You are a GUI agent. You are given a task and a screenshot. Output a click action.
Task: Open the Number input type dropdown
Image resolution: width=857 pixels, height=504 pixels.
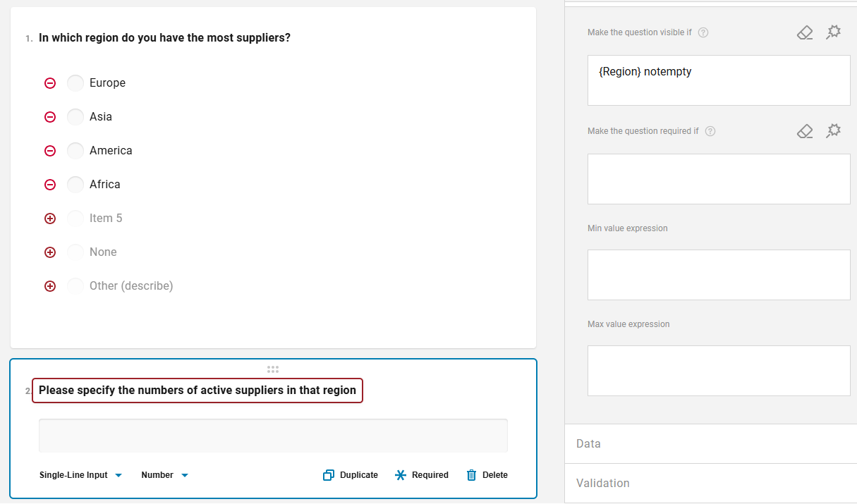click(164, 475)
